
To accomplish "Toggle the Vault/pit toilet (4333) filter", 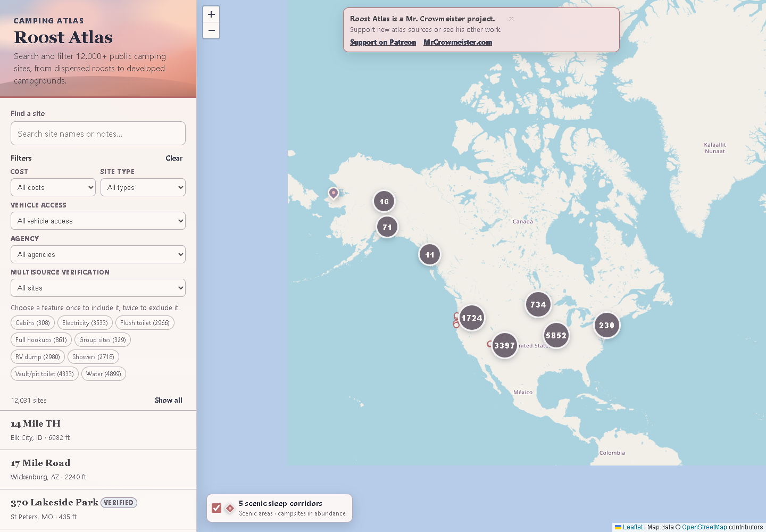I will coord(45,374).
